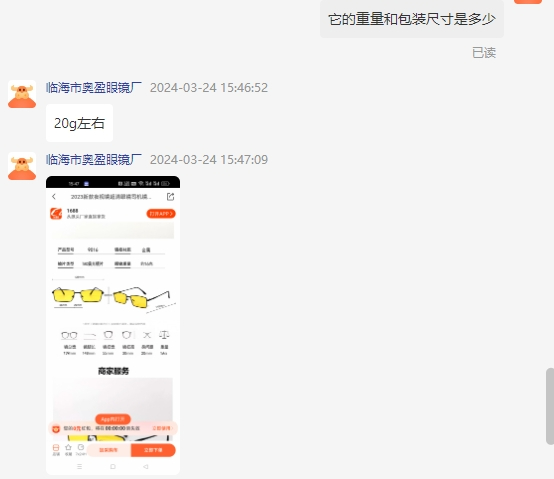Click the red packet icon in the coupon banner
Viewport: 554px width, 479px height.
[56, 429]
